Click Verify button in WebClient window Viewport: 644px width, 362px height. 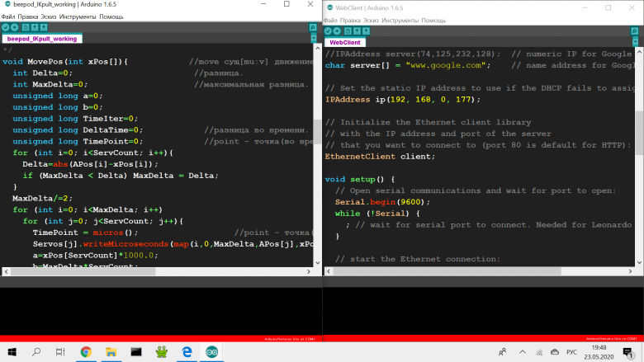[x=328, y=31]
